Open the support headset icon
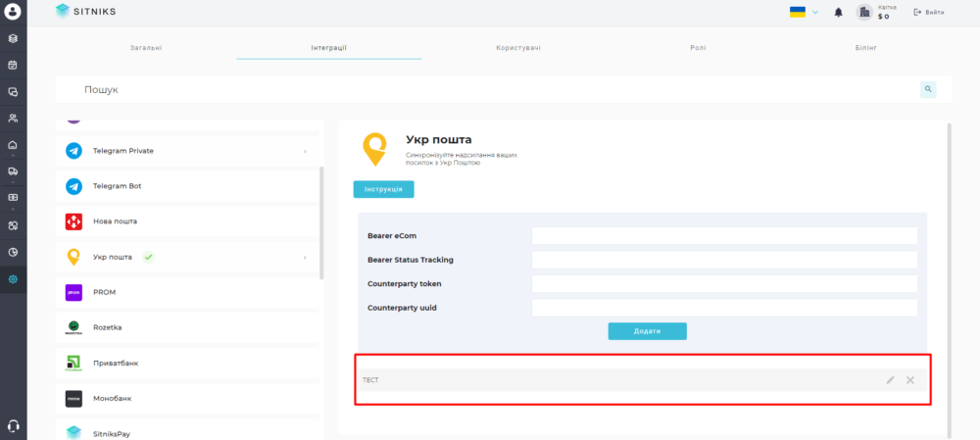 coord(13,426)
